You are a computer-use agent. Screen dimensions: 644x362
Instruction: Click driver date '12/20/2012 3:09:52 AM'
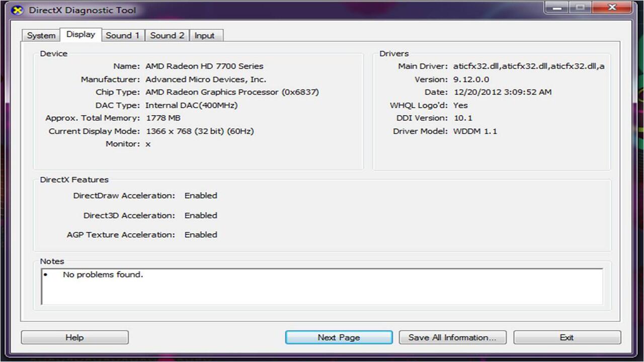[502, 93]
